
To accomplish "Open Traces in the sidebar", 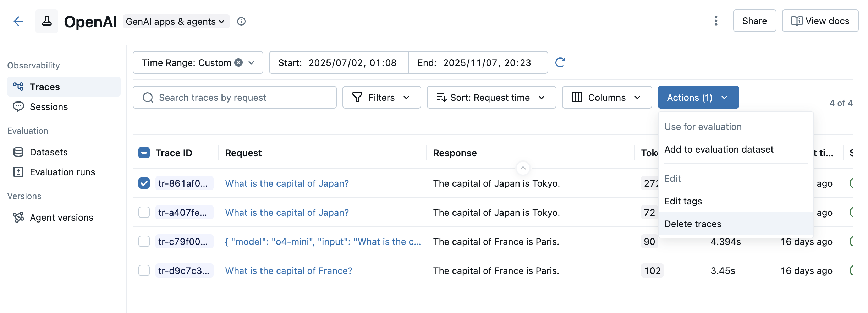I will [x=64, y=87].
